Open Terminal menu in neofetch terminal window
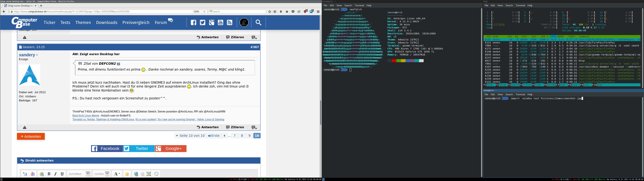 click(x=359, y=6)
